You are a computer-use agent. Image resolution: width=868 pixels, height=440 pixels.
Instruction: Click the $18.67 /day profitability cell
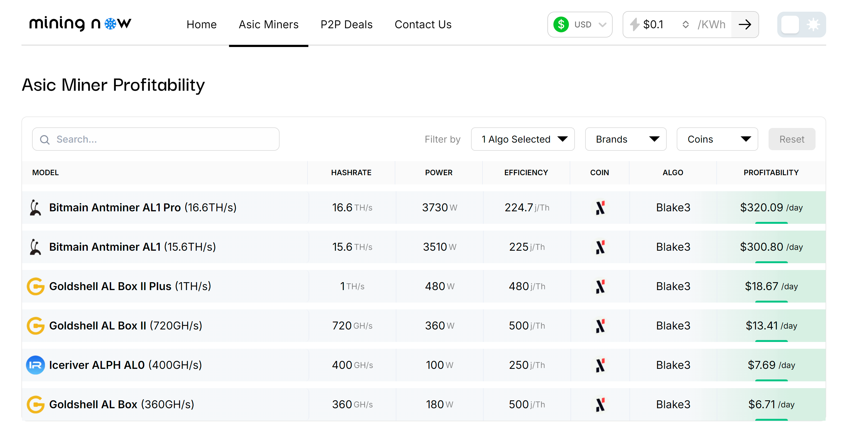click(771, 286)
